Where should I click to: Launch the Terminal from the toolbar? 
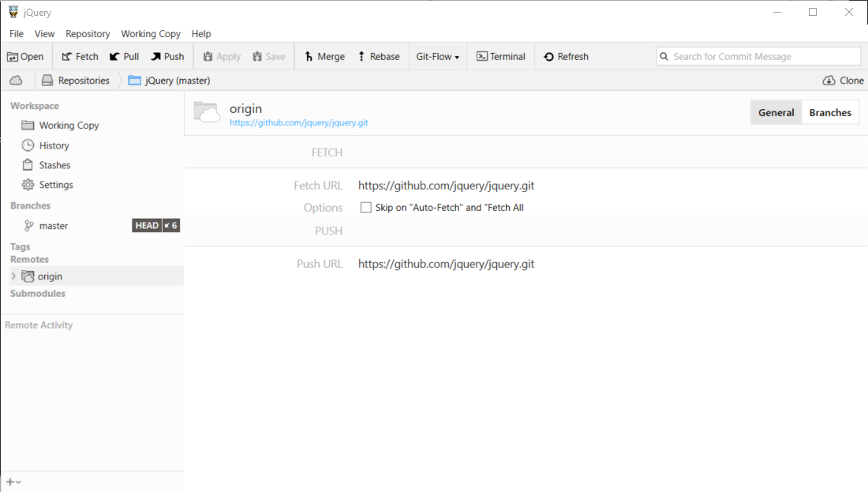[x=501, y=57]
